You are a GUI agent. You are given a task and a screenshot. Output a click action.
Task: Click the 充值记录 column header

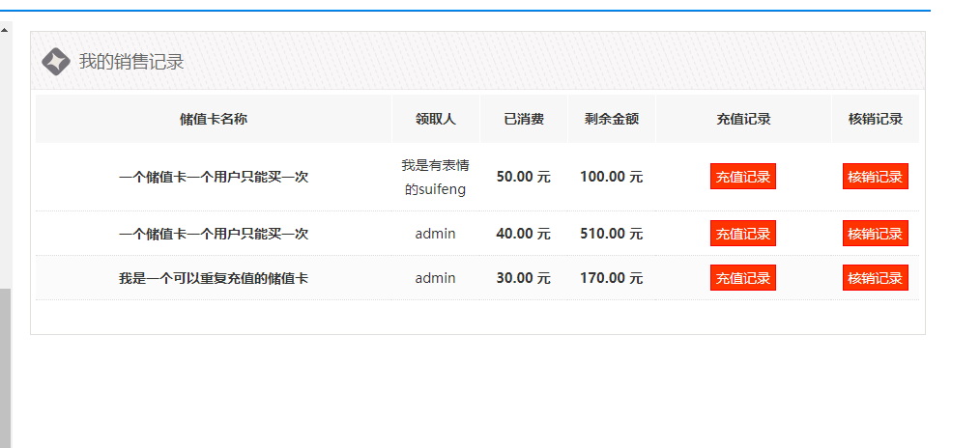coord(742,120)
